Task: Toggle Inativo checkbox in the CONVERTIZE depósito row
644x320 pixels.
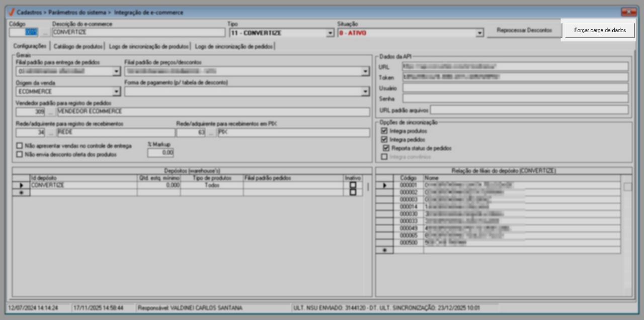Action: coord(353,185)
